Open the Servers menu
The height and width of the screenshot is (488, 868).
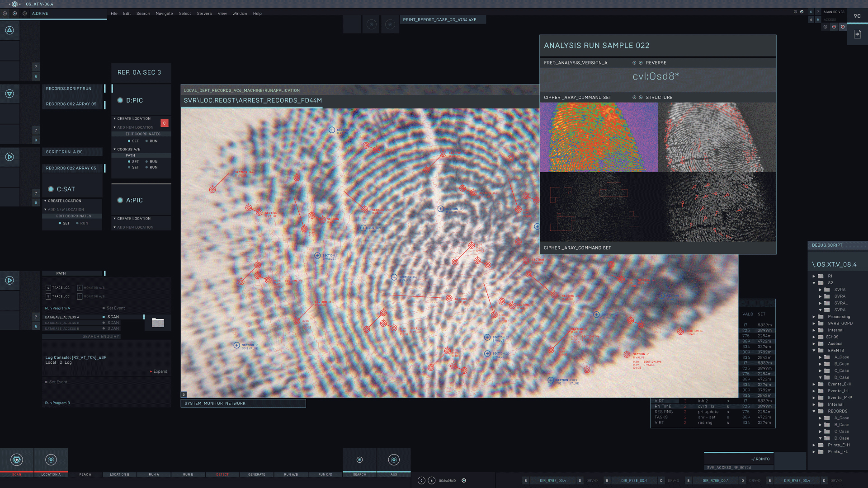click(204, 14)
